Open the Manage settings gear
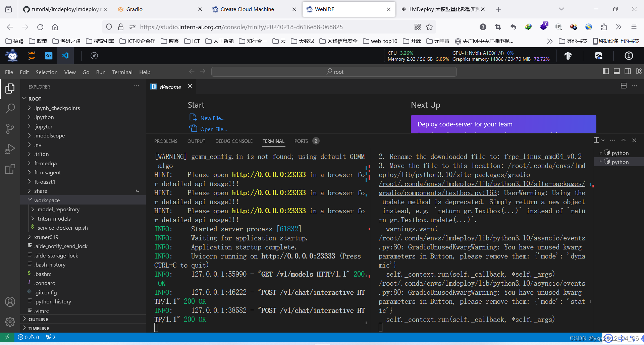 [x=10, y=322]
